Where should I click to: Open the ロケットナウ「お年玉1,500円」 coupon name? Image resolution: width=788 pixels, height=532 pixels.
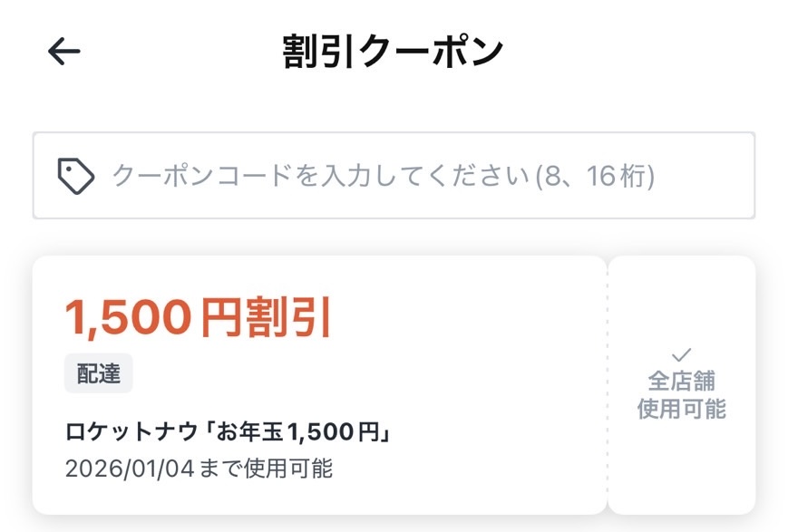pos(229,433)
